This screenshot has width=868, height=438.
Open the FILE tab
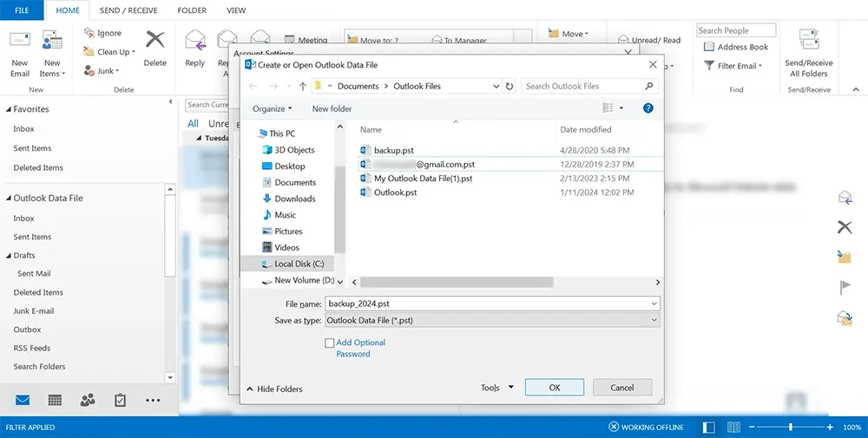(x=22, y=10)
